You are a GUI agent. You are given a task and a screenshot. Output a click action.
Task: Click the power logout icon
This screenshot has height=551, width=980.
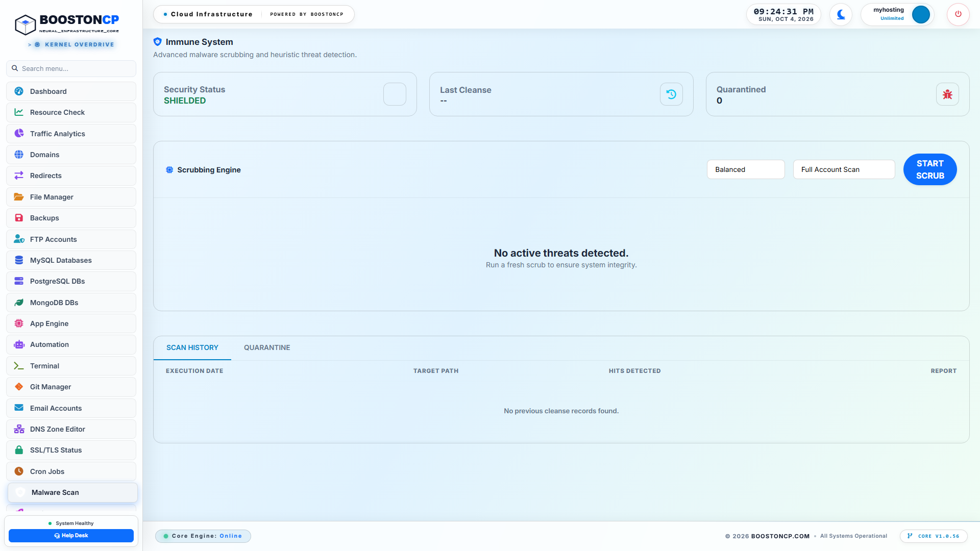[958, 14]
